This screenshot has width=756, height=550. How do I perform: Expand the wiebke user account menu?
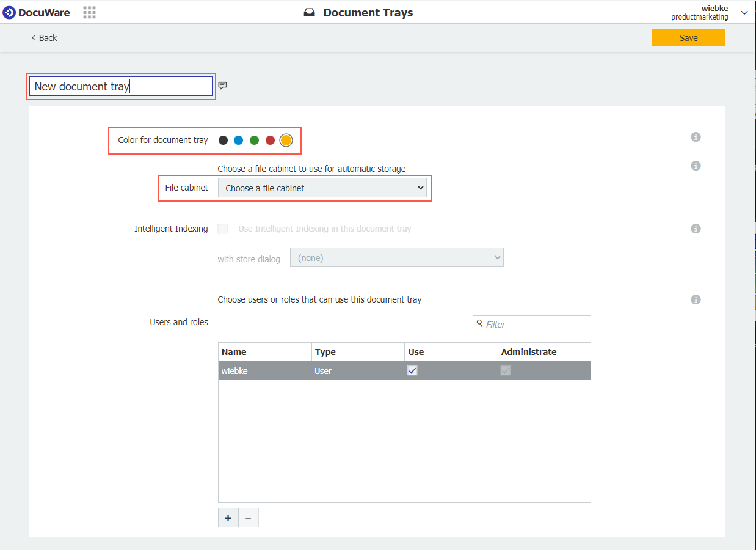(x=744, y=12)
